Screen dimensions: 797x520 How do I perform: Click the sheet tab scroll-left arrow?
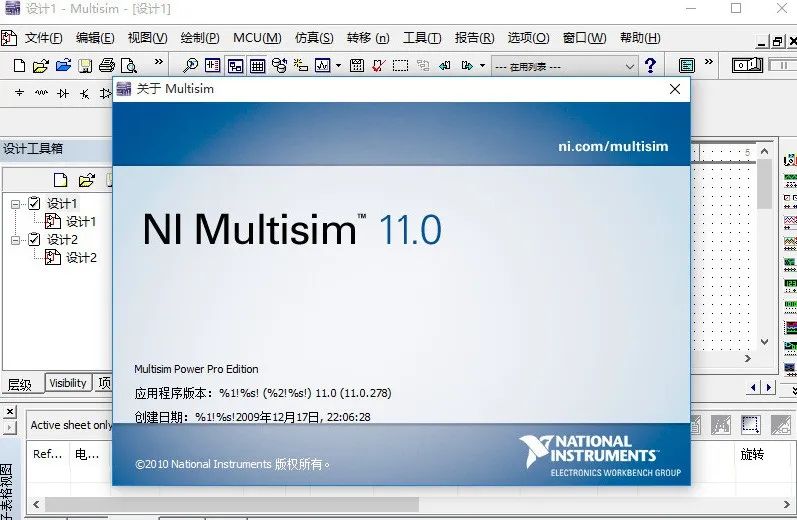754,387
